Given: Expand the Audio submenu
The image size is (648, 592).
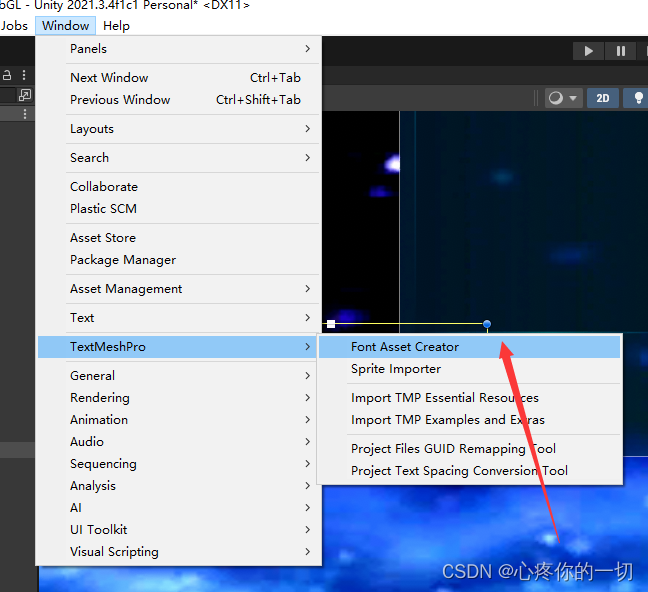Looking at the screenshot, I should tap(179, 442).
